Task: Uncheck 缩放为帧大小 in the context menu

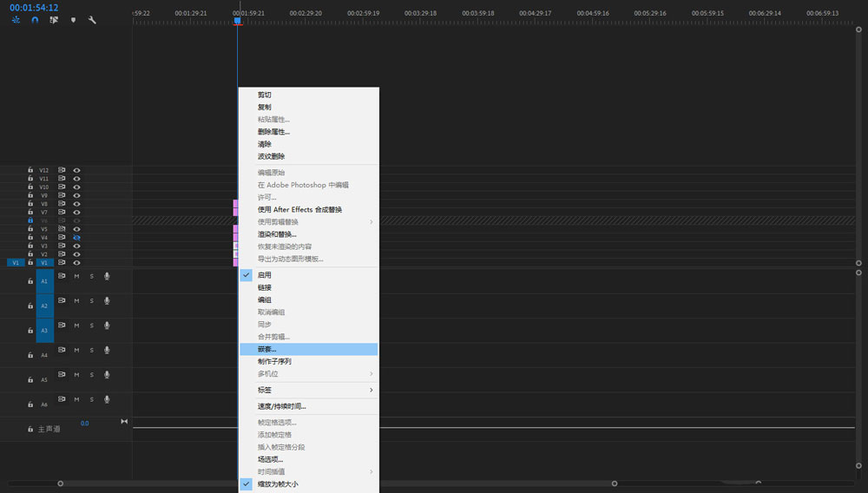Action: 277,483
